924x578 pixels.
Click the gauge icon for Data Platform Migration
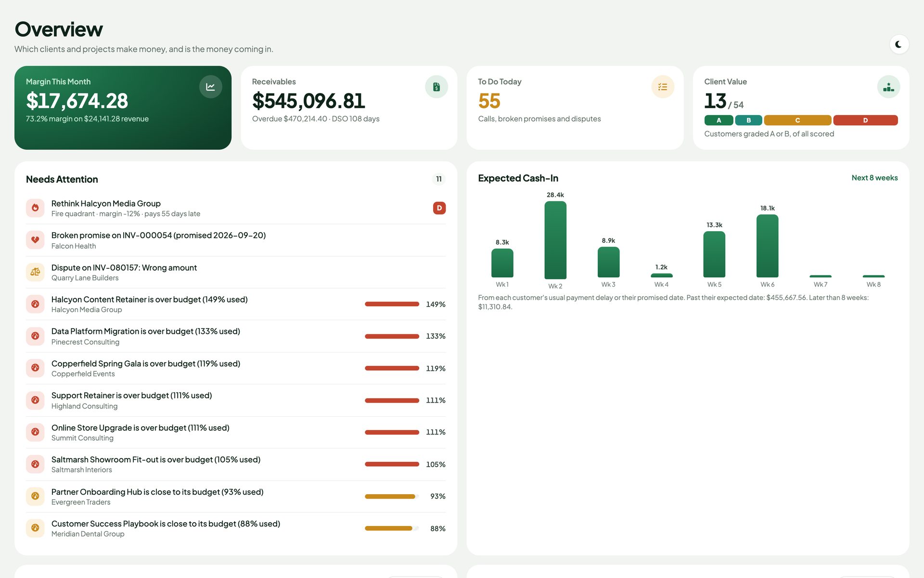pyautogui.click(x=35, y=336)
